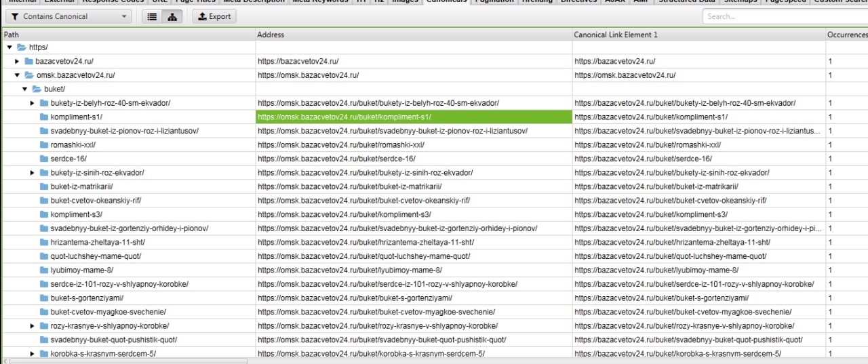This screenshot has width=868, height=364.
Task: Click folder icon beside omsk.bazacvetov24.ru/
Action: click(29, 75)
